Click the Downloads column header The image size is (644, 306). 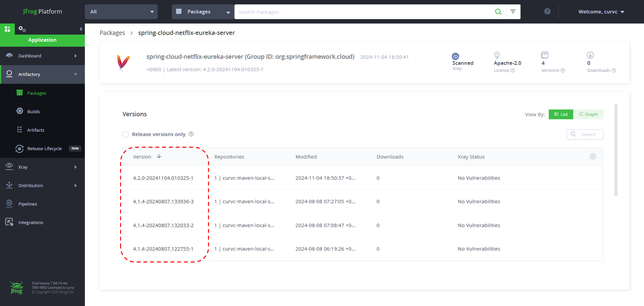(x=390, y=157)
